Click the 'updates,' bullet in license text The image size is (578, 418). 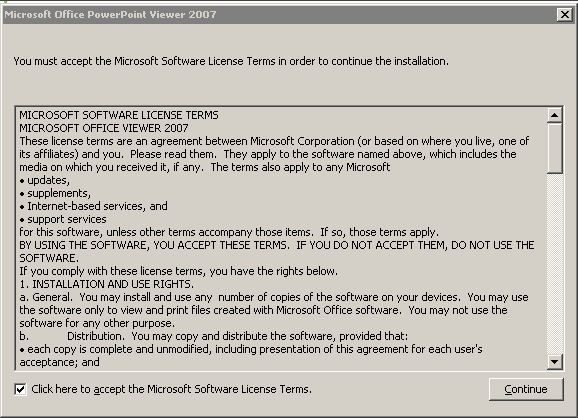pos(45,180)
